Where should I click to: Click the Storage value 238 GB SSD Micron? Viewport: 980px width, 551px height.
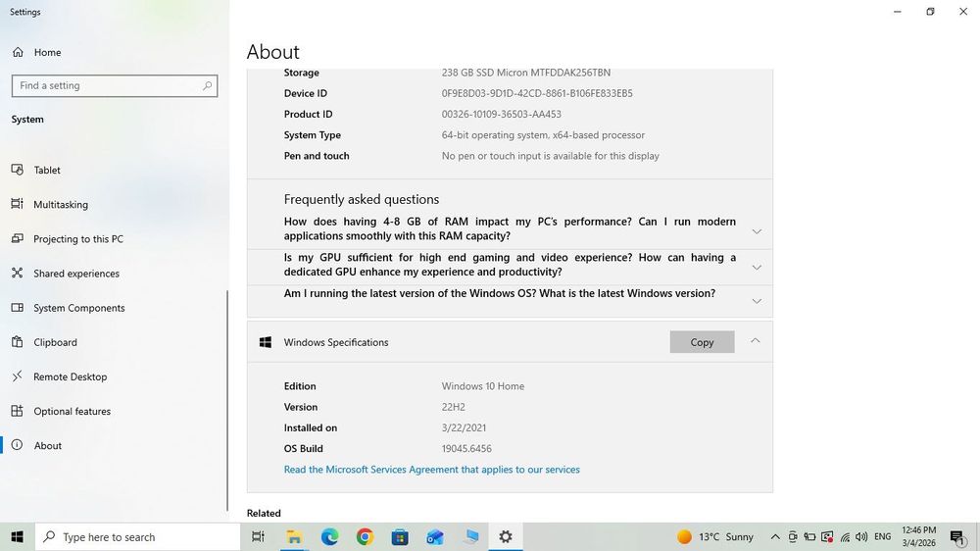click(x=525, y=73)
